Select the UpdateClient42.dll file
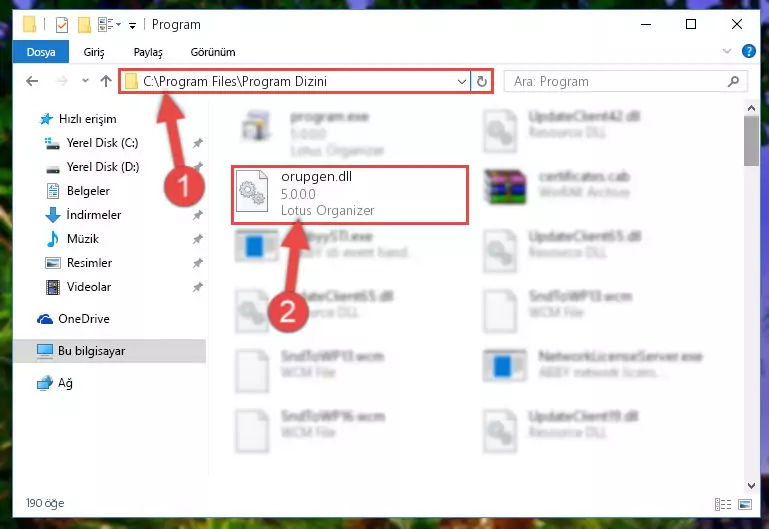Image resolution: width=769 pixels, height=529 pixels. click(562, 129)
